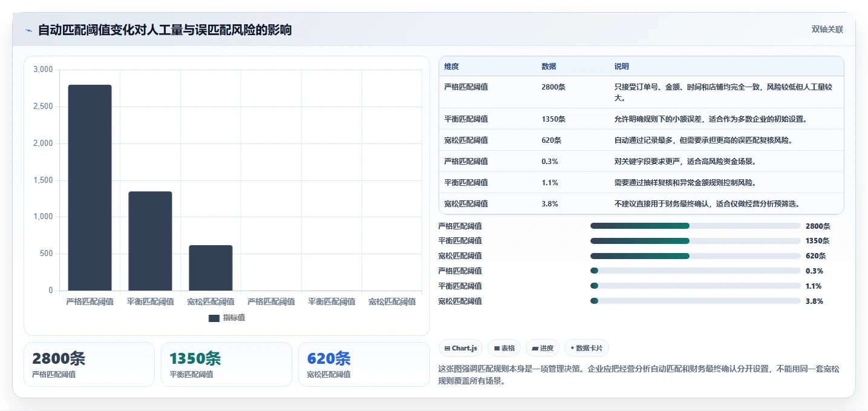The image size is (868, 411).
Task: Click the 1,500 y-axis label
Action: [42, 180]
